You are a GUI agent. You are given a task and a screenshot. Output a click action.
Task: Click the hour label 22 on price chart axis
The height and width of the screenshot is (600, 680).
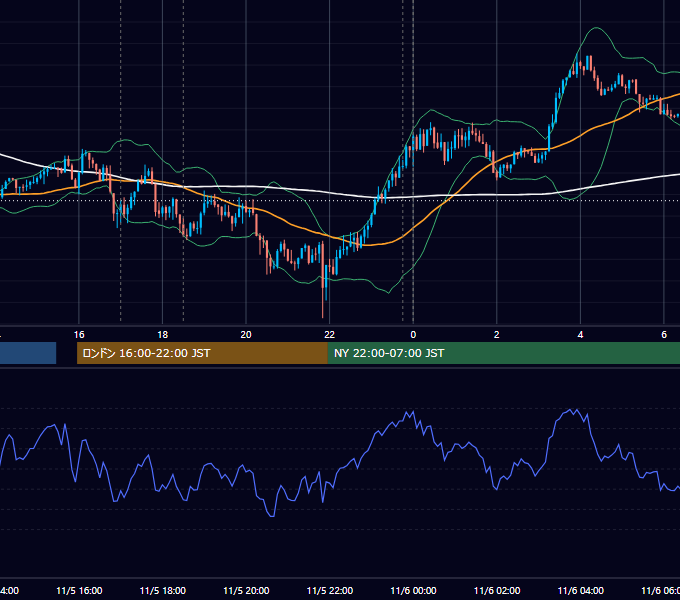tap(330, 335)
